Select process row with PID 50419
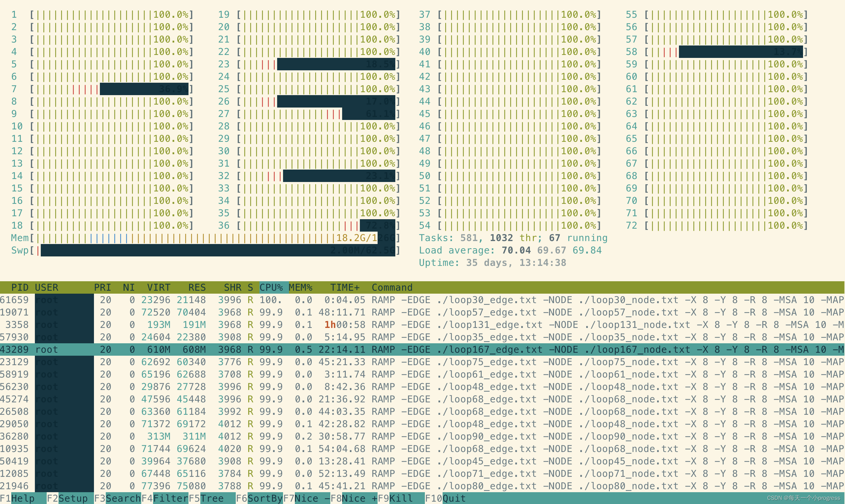The height and width of the screenshot is (504, 845). (422, 461)
